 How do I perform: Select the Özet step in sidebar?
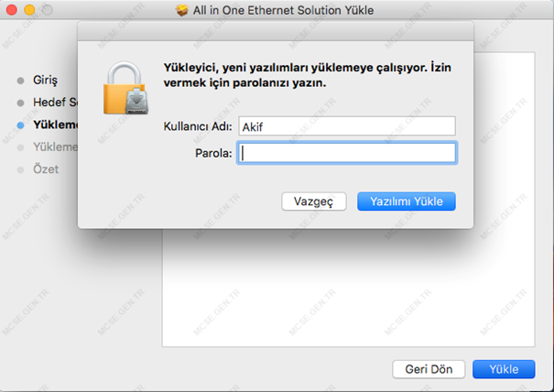point(46,169)
